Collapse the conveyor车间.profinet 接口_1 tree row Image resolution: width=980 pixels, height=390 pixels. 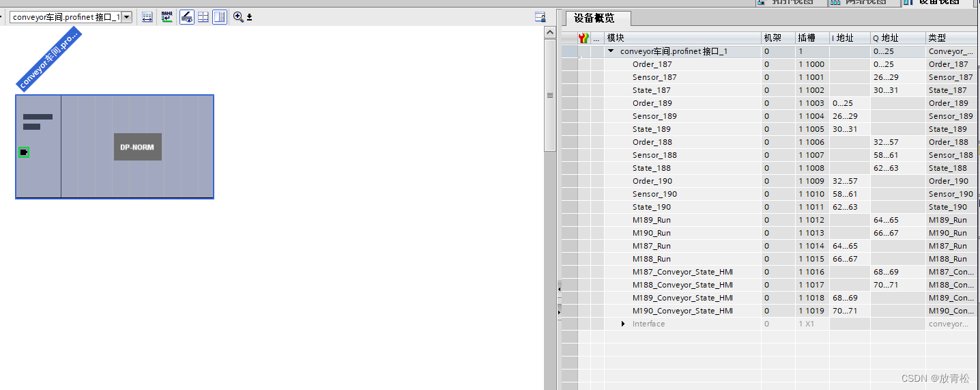[611, 51]
